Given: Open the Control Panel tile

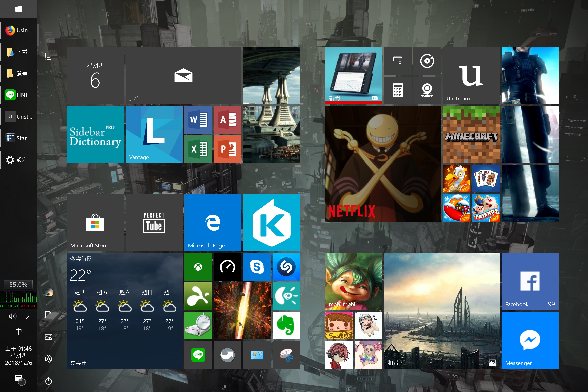Looking at the screenshot, I should pos(257,355).
